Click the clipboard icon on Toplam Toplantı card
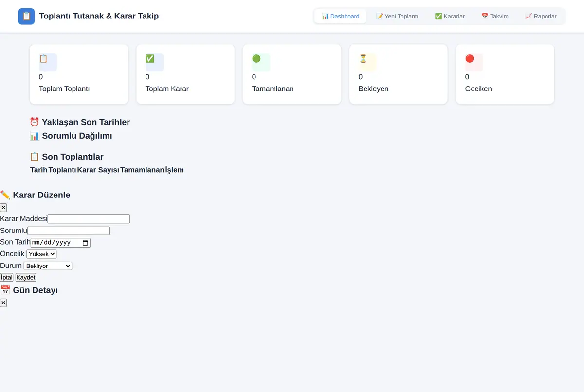Image resolution: width=584 pixels, height=392 pixels. tap(43, 59)
